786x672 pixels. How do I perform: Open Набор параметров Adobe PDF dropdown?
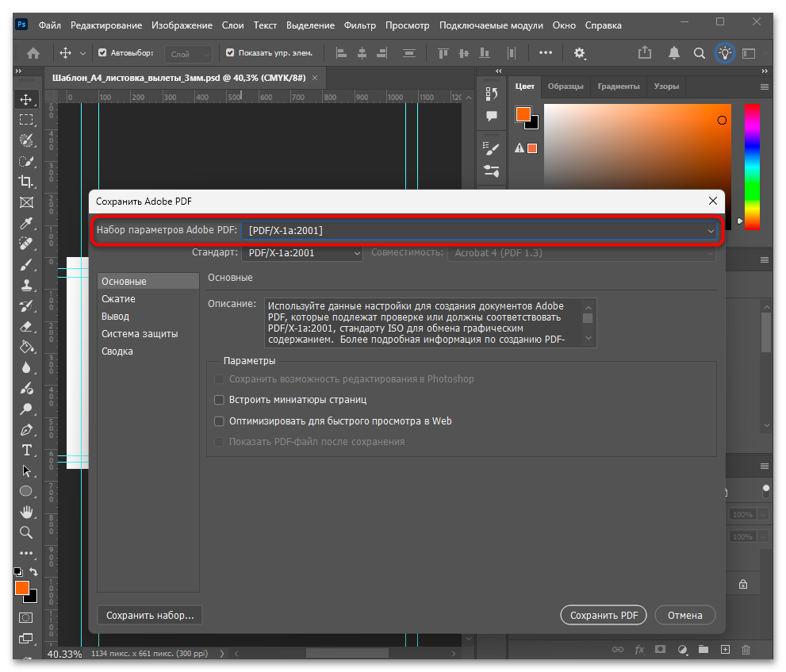coord(479,231)
